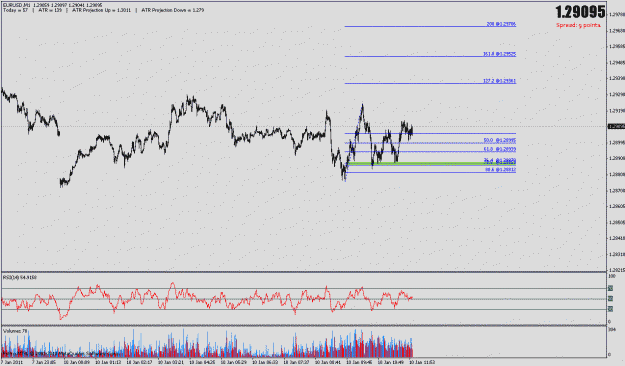Click the Today = 57 range text
Screen dimensions: 625x366
(x=15, y=10)
